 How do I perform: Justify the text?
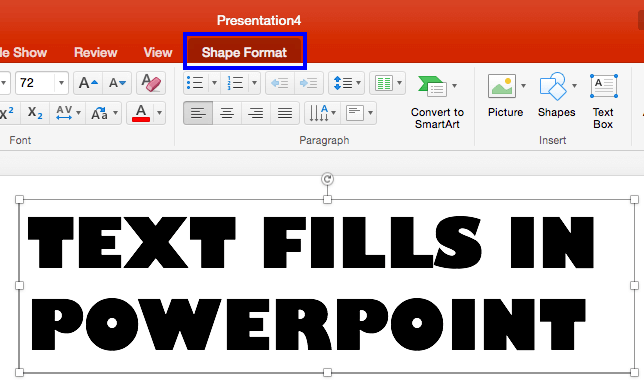tap(285, 113)
